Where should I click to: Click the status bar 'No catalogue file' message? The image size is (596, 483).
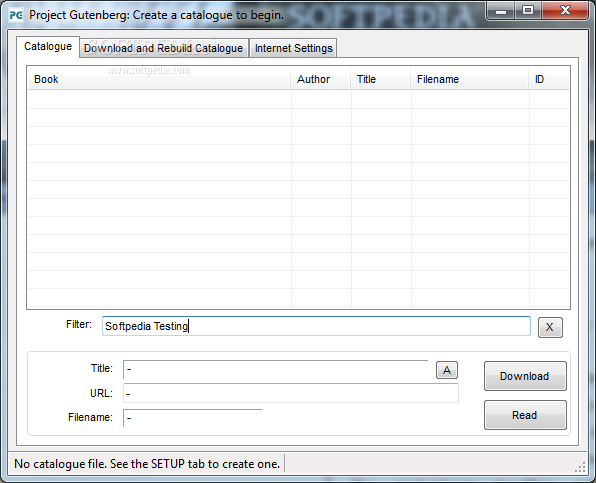[147, 464]
